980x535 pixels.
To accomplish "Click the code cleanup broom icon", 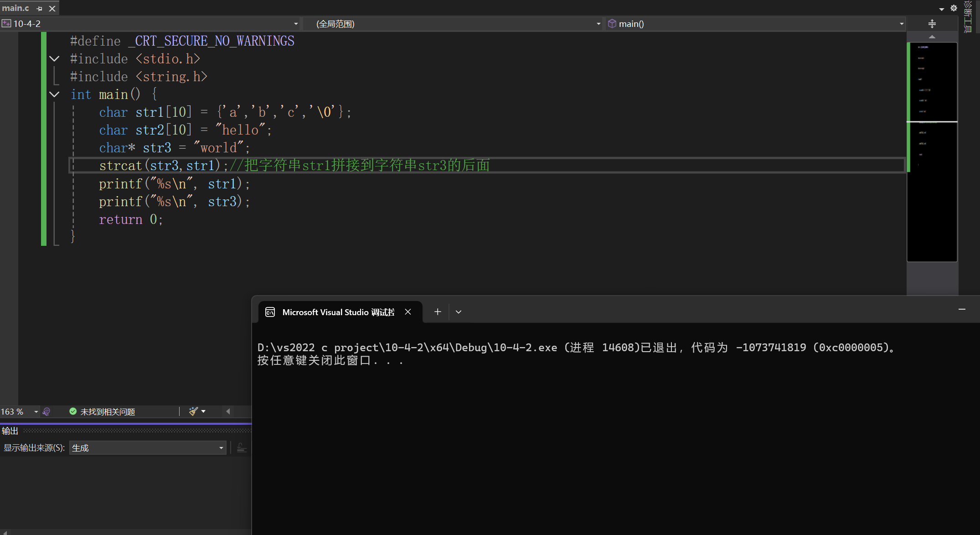I will point(193,411).
